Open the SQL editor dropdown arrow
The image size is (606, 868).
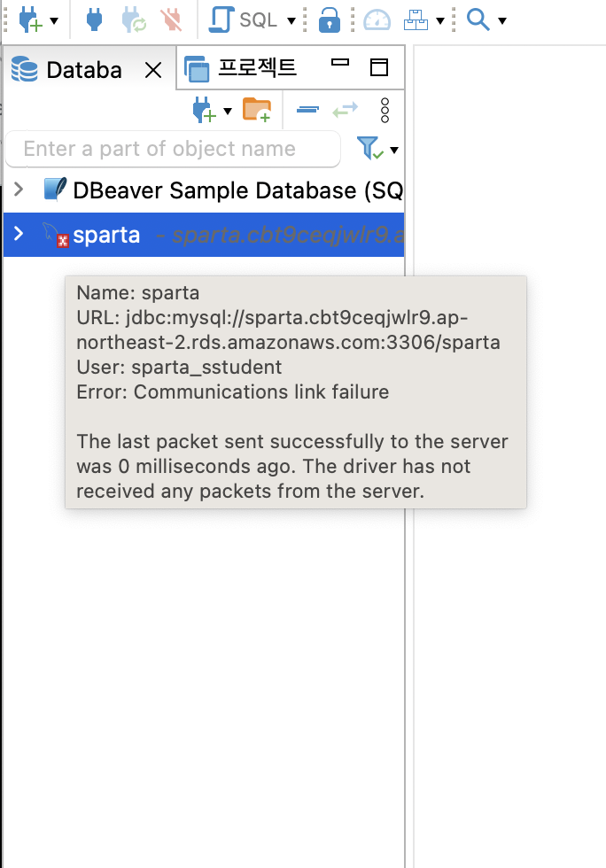point(291,21)
